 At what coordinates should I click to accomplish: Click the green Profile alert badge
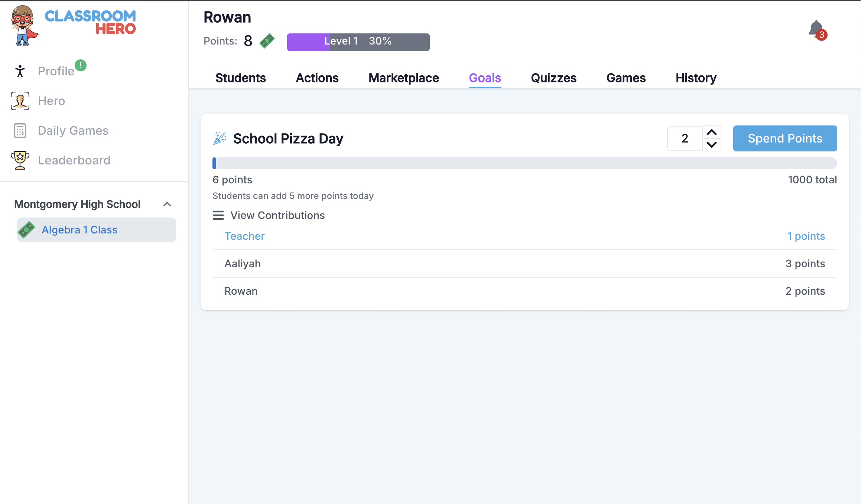pyautogui.click(x=81, y=65)
